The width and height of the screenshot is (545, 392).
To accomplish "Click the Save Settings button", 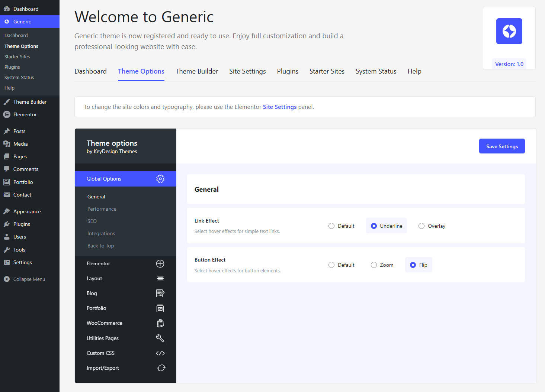I will click(502, 146).
